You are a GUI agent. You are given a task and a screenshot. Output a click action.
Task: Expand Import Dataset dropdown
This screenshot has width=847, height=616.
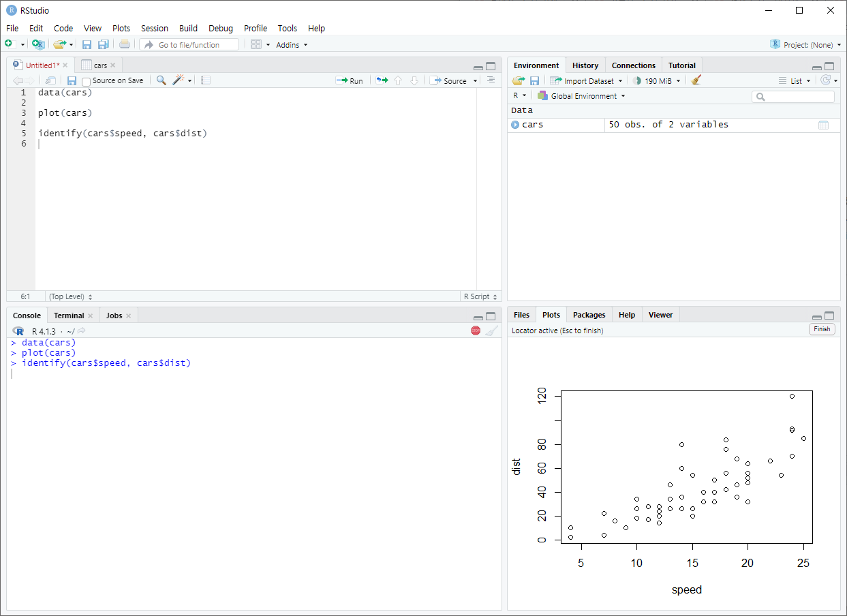[x=586, y=80]
